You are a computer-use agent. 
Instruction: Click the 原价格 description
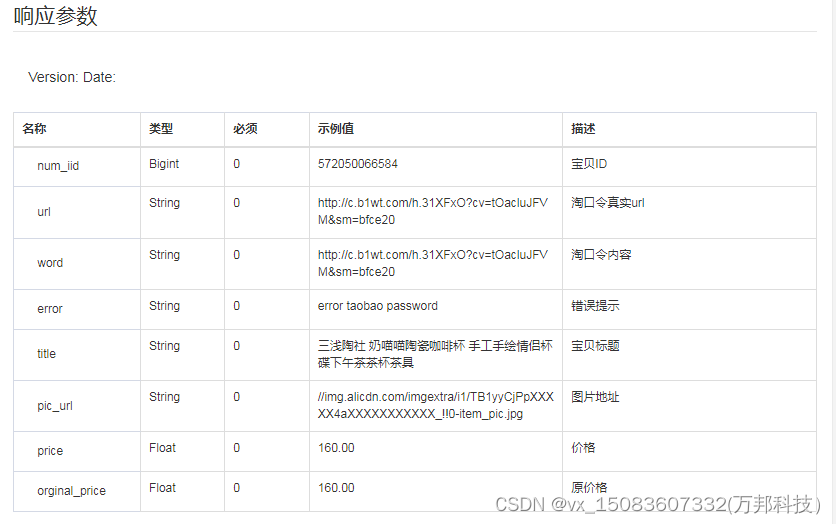coord(589,488)
